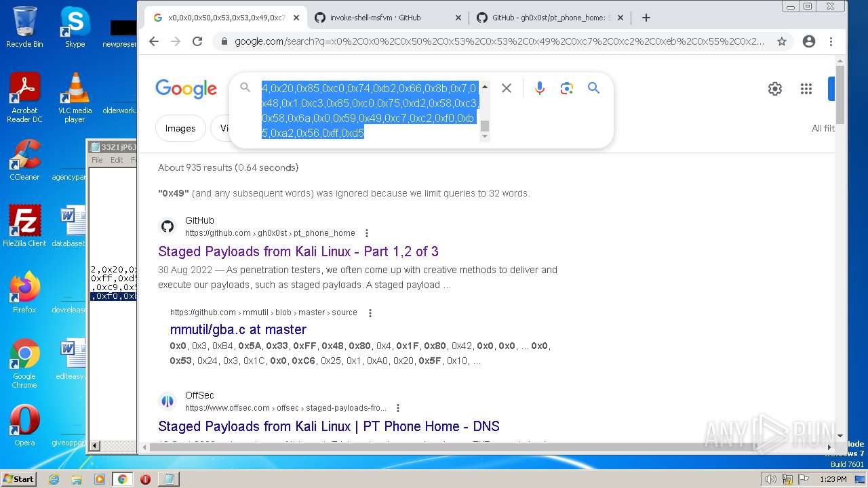Search by image with the Lens icon
Viewport: 868px width, 488px height.
[567, 88]
